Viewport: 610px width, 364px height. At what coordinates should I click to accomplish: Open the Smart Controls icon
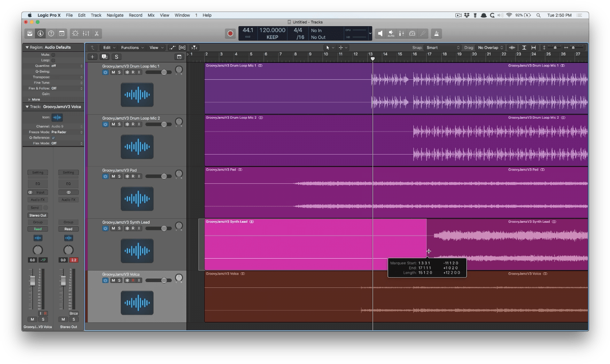75,33
